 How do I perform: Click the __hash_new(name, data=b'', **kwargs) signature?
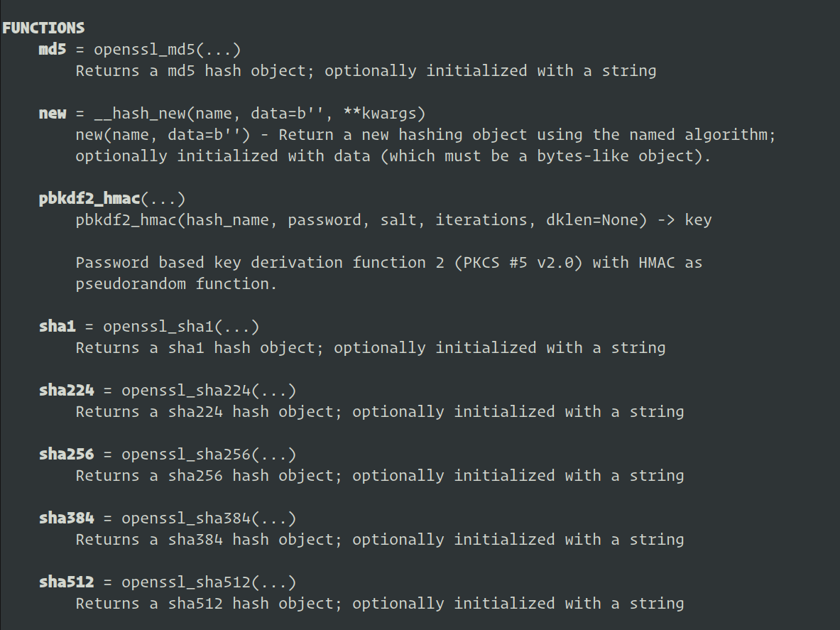tap(259, 114)
